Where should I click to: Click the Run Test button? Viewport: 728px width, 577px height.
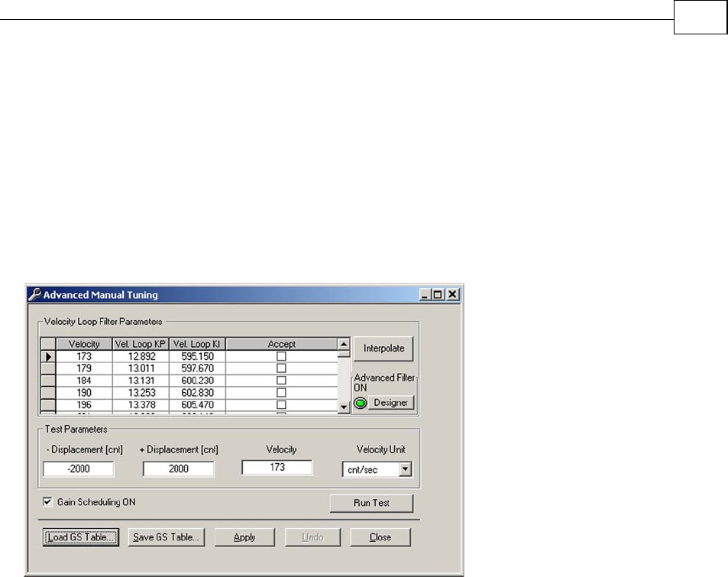[x=371, y=503]
